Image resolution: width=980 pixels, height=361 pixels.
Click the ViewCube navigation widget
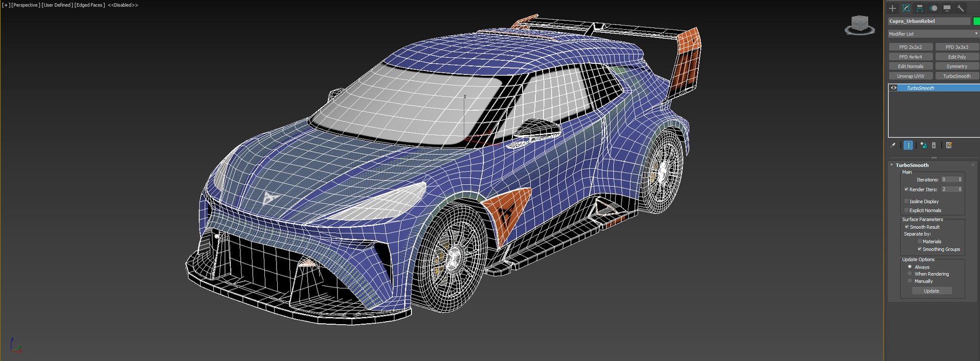[860, 25]
